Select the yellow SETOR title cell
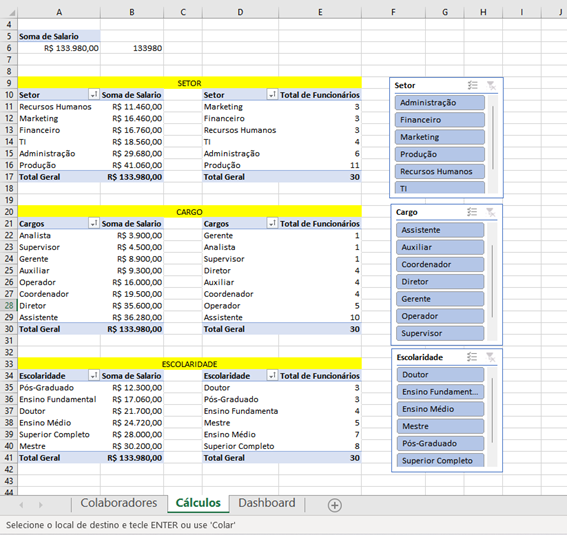Image resolution: width=567 pixels, height=535 pixels. (189, 83)
